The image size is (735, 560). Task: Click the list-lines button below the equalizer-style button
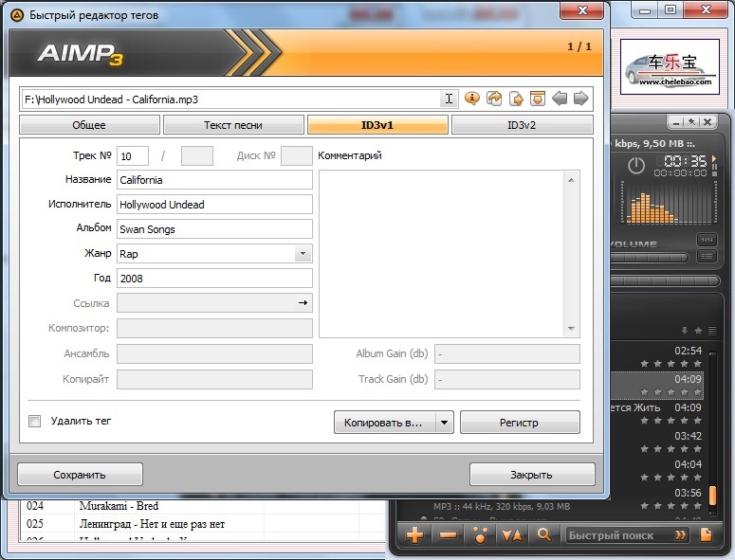tap(707, 256)
